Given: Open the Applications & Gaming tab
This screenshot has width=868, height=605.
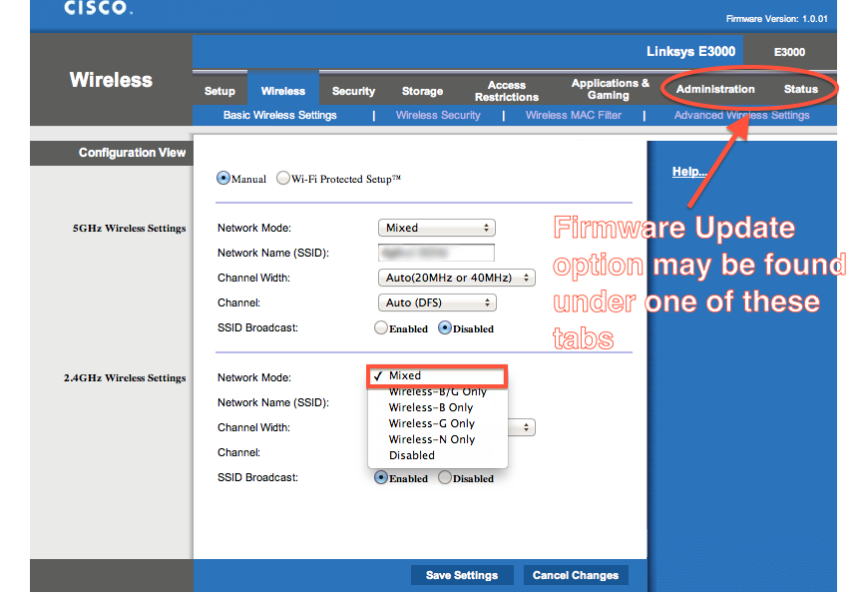Looking at the screenshot, I should [x=610, y=89].
